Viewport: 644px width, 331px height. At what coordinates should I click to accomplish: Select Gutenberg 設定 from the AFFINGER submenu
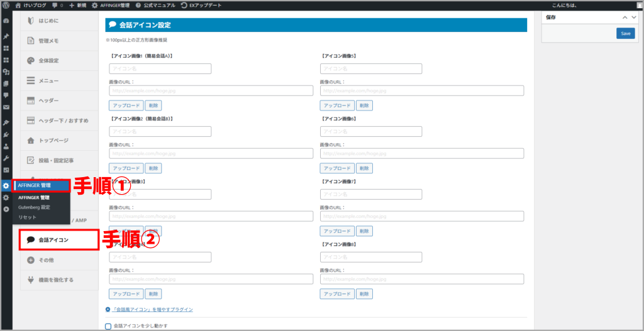coord(35,207)
